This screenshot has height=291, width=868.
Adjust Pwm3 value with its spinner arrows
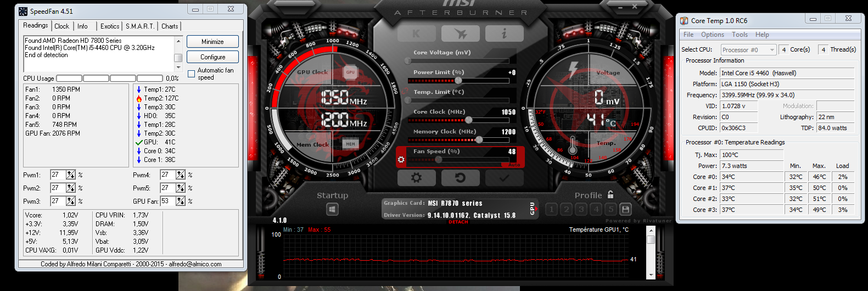71,201
